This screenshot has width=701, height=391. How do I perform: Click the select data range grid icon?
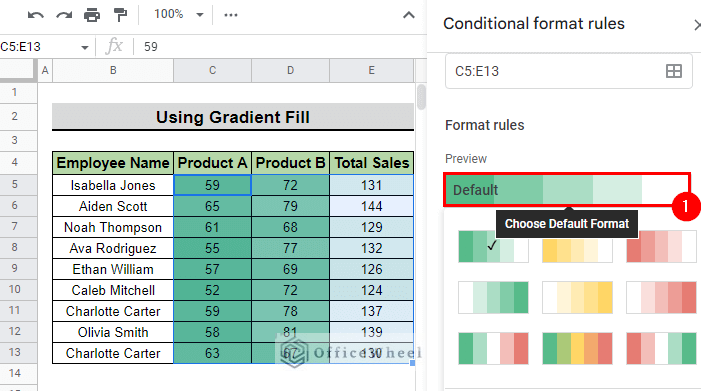674,71
